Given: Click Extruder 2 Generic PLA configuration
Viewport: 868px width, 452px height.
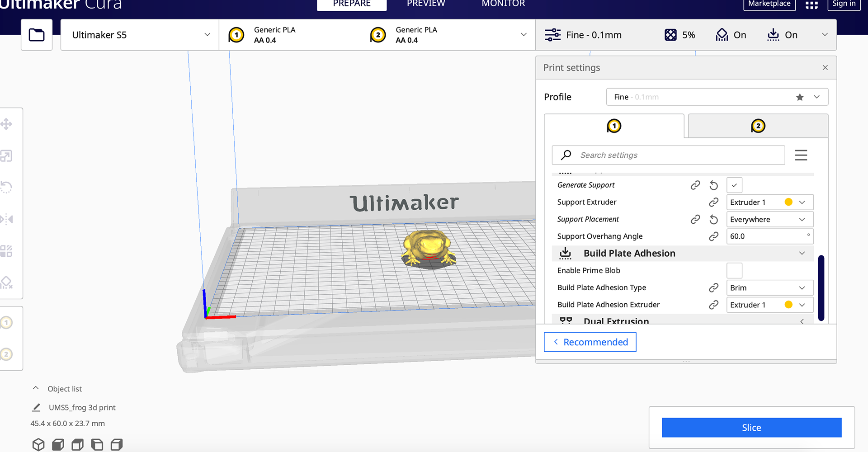Looking at the screenshot, I should [x=404, y=35].
